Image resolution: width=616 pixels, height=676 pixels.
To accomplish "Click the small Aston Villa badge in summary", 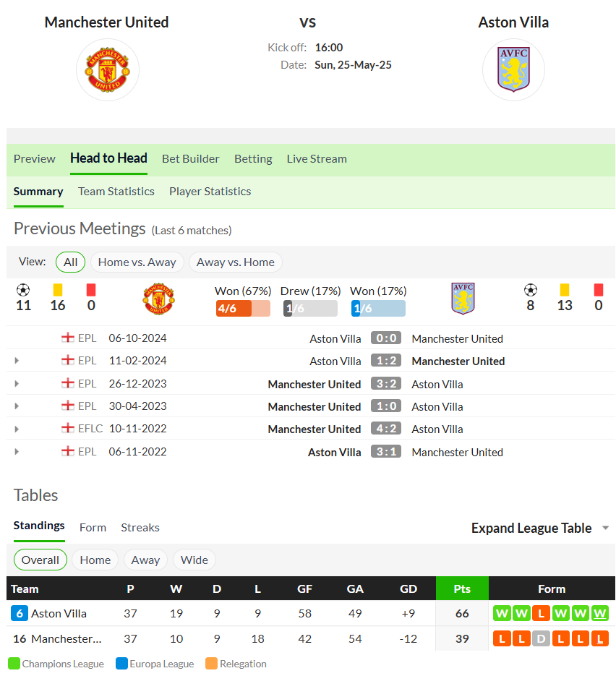I will click(x=463, y=299).
